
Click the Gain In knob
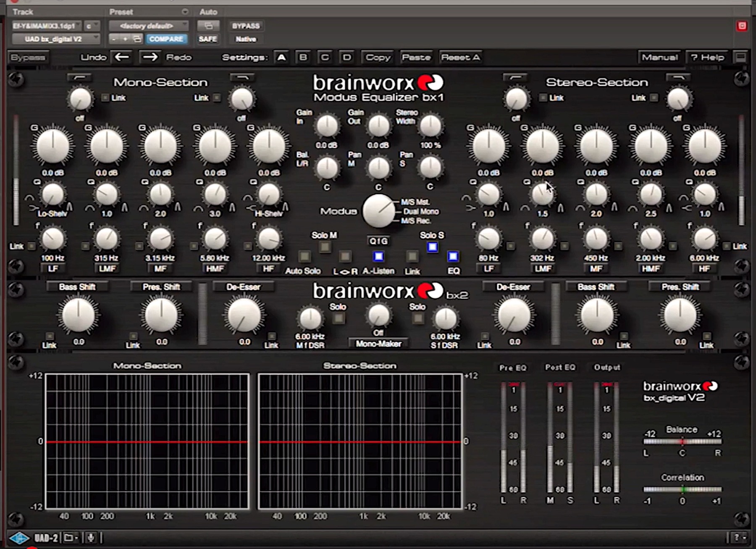(x=327, y=126)
